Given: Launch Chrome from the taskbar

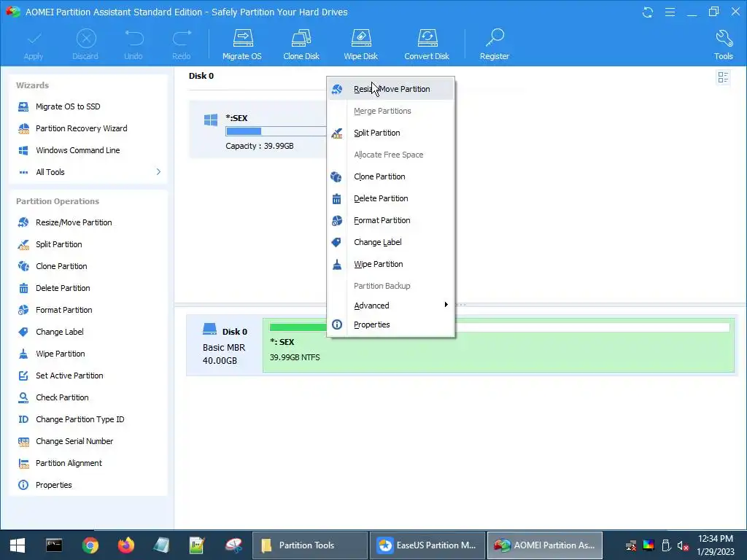Looking at the screenshot, I should [90, 545].
